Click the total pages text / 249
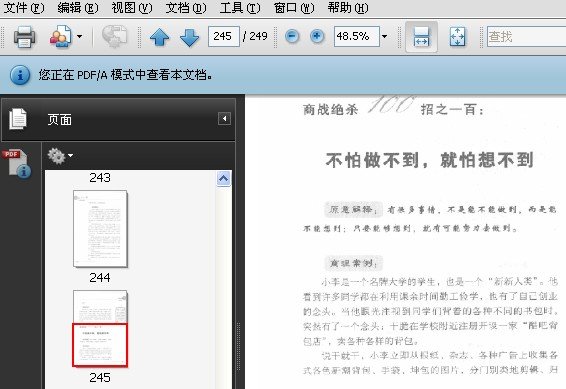566x389 pixels. click(x=255, y=36)
